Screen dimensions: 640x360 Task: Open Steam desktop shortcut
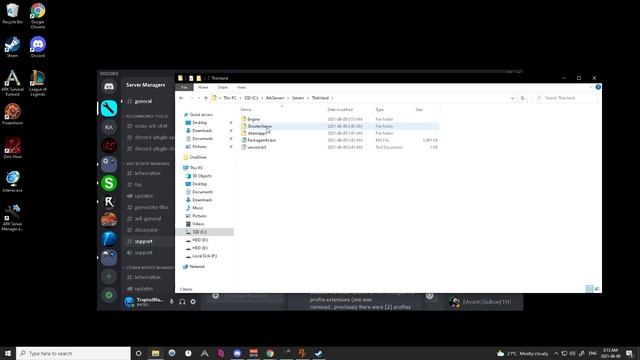click(x=12, y=47)
